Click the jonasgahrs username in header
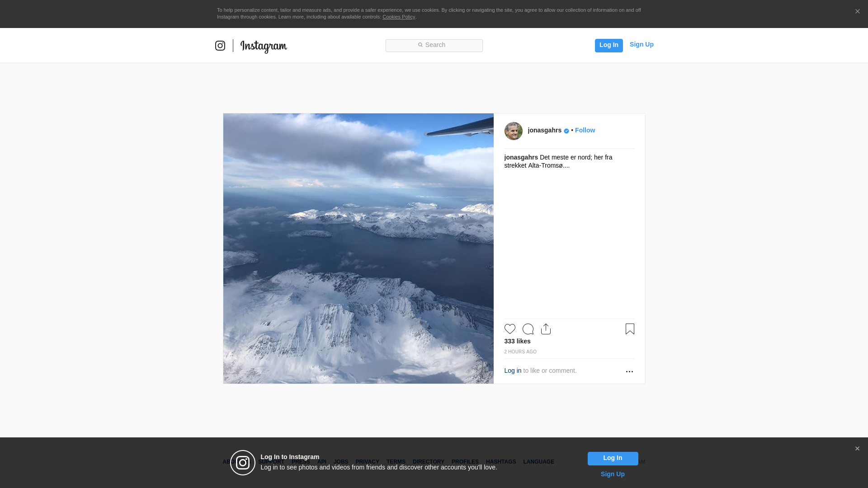Viewport: 868px width, 488px height. (x=544, y=130)
